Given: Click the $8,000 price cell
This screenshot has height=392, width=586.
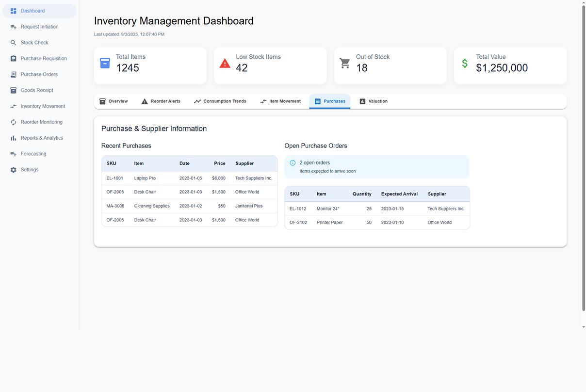Looking at the screenshot, I should pyautogui.click(x=219, y=179).
